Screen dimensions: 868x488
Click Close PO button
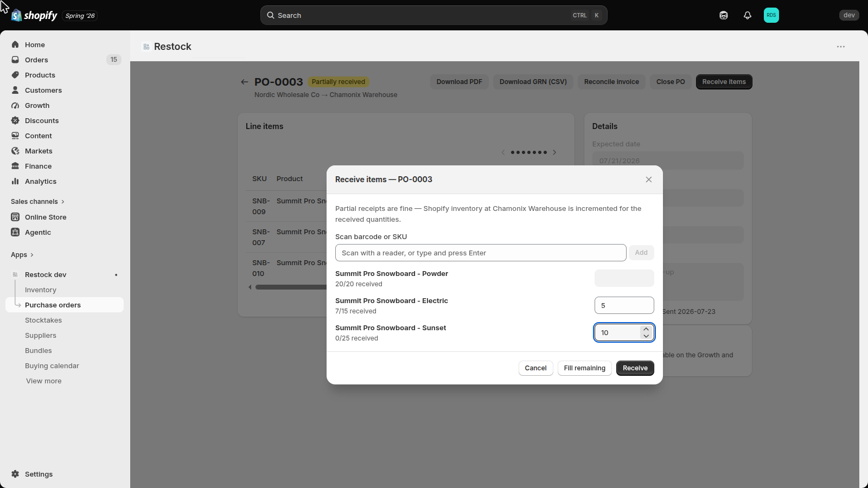point(671,82)
